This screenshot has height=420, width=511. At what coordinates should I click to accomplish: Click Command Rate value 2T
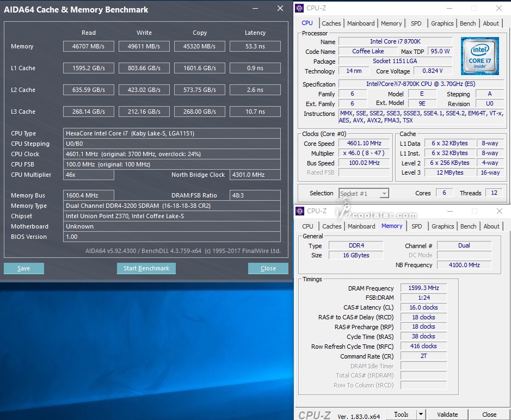(x=423, y=356)
